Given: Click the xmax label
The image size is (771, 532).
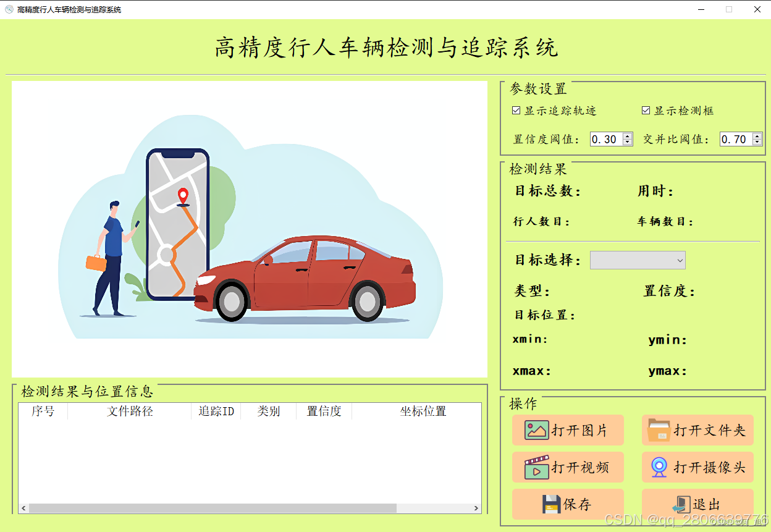Looking at the screenshot, I should 532,371.
